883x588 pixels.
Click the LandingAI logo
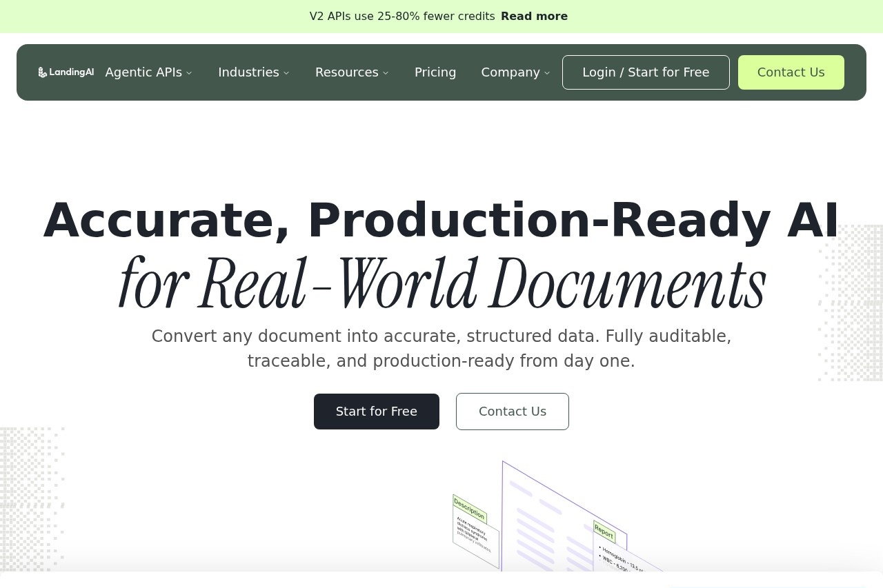66,72
